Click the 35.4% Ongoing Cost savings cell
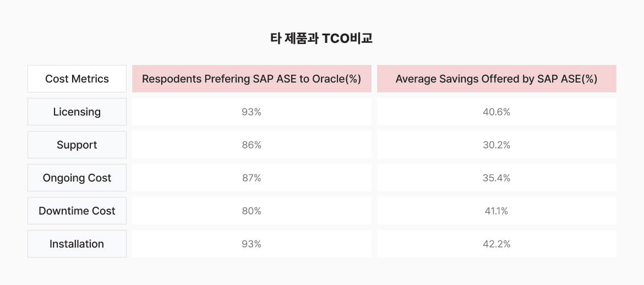The image size is (644, 285). 496,178
